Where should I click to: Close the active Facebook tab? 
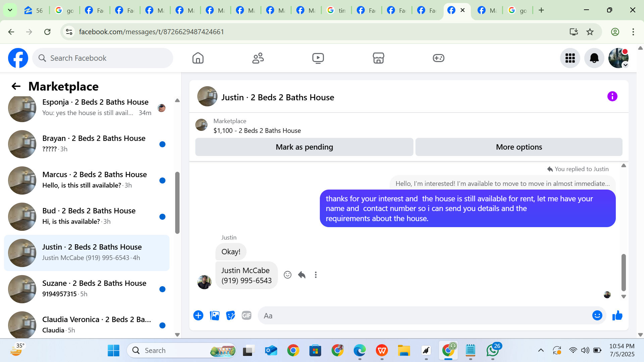coord(462,10)
